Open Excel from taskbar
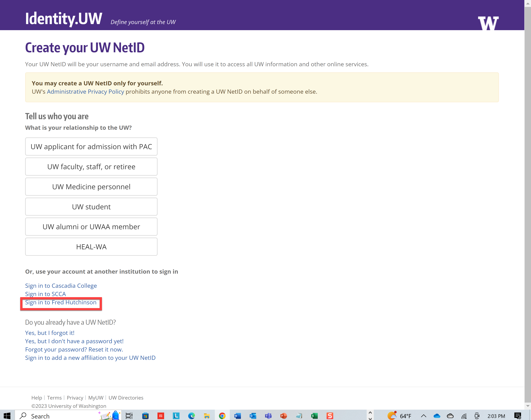This screenshot has height=420, width=531. (314, 416)
